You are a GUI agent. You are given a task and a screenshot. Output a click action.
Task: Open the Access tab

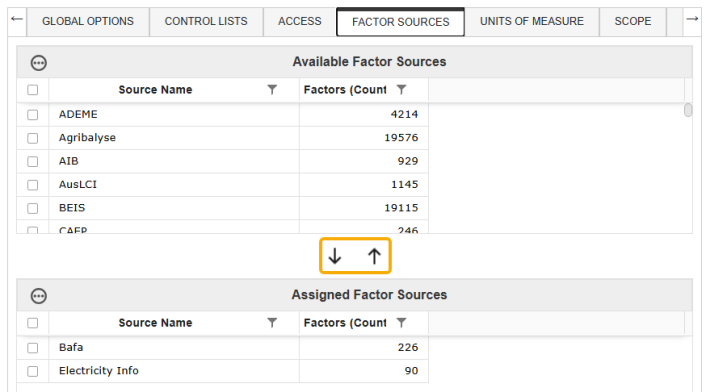[299, 22]
